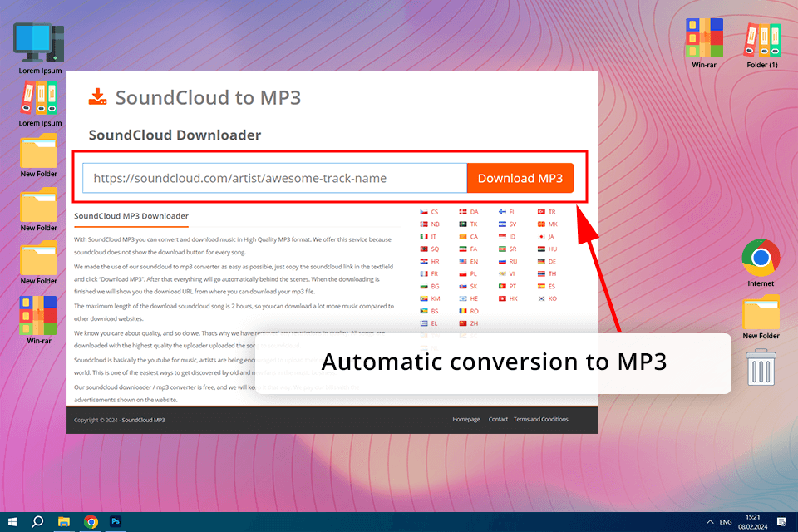Screen dimensions: 798x532
Task: Switch language to EN
Action: 474,262
